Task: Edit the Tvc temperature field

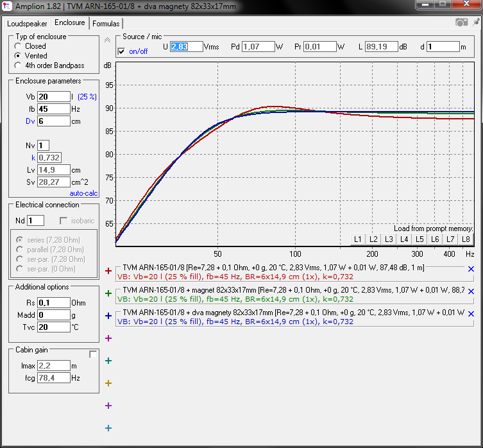Action: pyautogui.click(x=54, y=327)
